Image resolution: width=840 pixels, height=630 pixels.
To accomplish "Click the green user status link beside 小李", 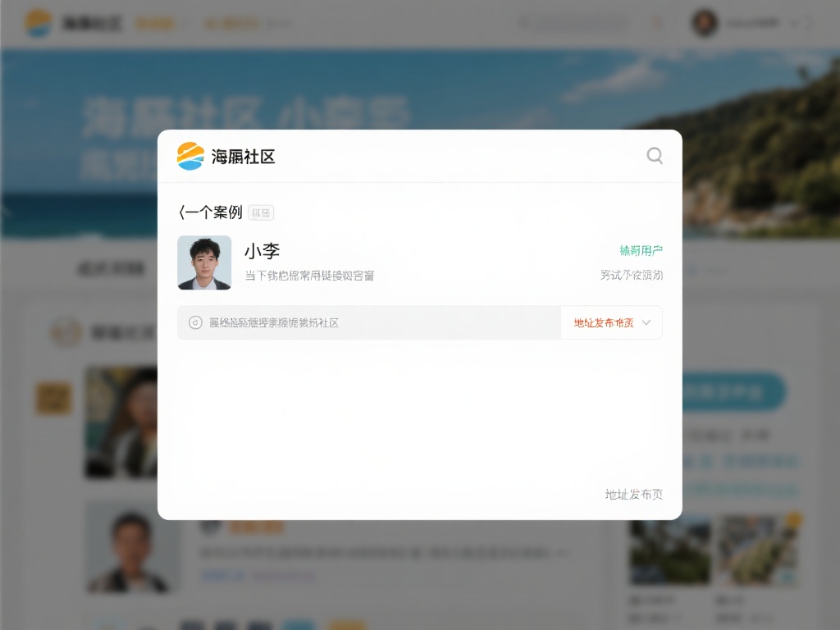I will coord(641,250).
